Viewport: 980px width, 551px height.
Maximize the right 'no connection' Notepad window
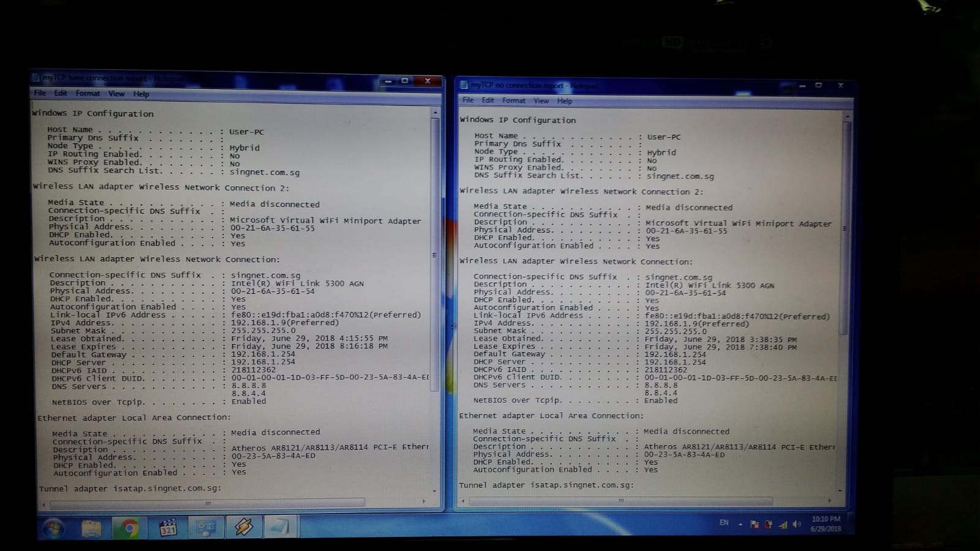(x=818, y=85)
